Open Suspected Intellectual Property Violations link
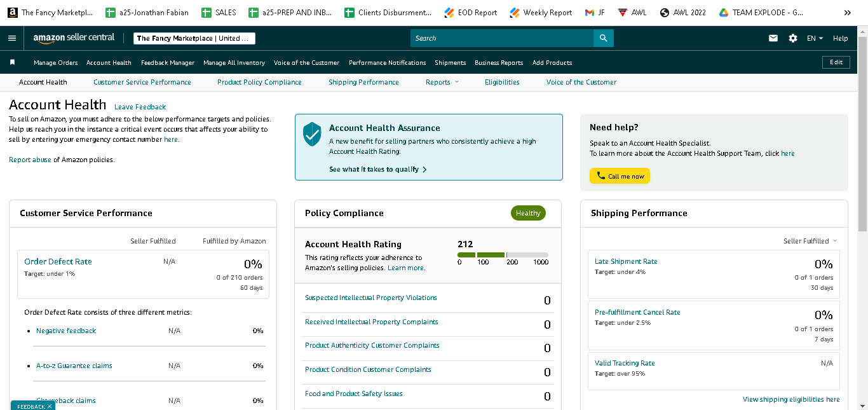 371,297
